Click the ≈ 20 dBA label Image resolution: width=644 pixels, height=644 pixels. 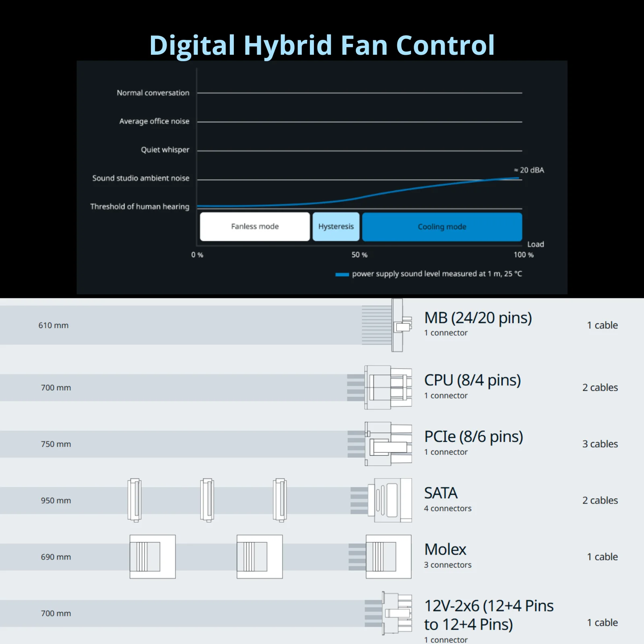click(x=529, y=170)
